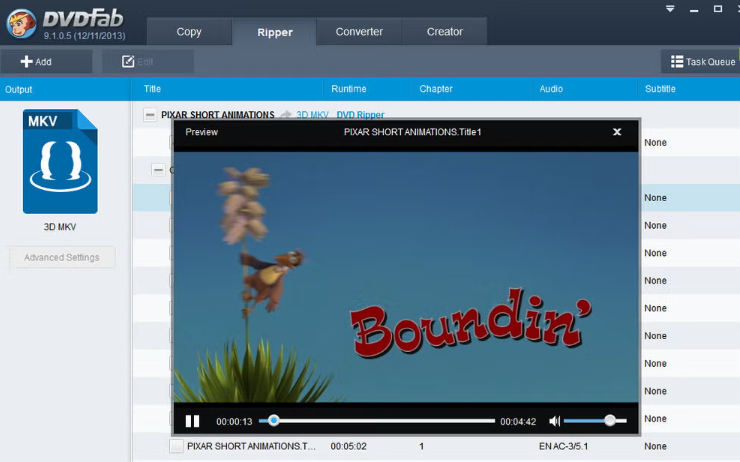Image resolution: width=740 pixels, height=462 pixels.
Task: Select EN AC-3/5.1 audio cell
Action: pos(563,446)
